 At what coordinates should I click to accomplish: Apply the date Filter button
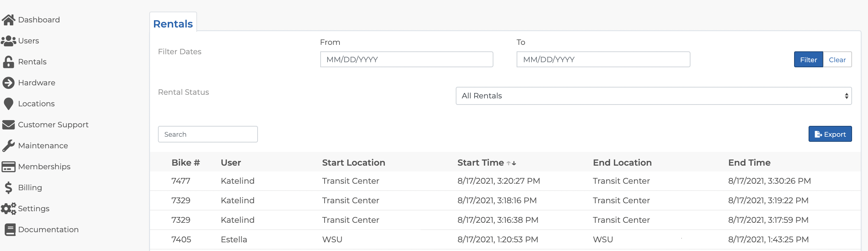coord(809,60)
